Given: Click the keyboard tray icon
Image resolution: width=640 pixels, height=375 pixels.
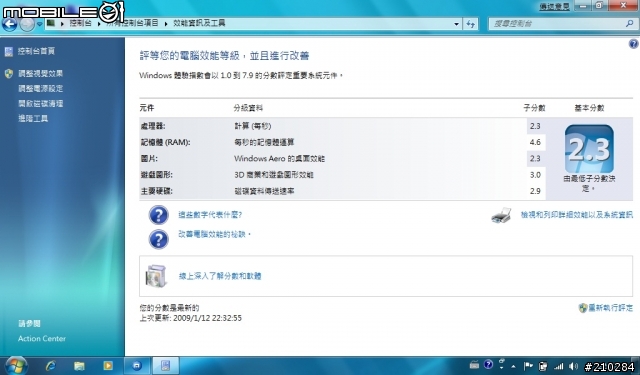Looking at the screenshot, I should (x=474, y=366).
